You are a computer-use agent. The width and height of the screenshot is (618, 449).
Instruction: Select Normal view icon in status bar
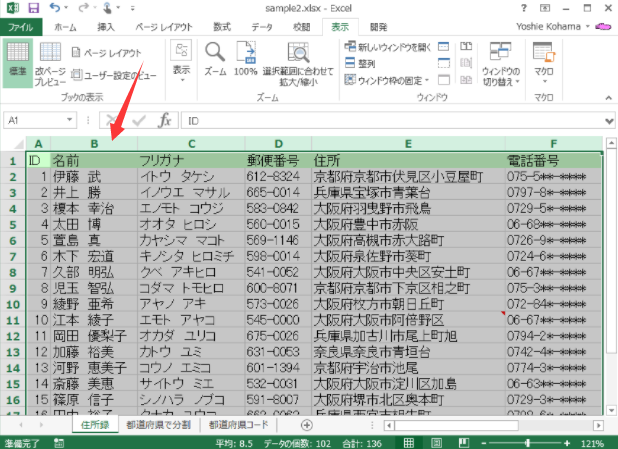[409, 443]
